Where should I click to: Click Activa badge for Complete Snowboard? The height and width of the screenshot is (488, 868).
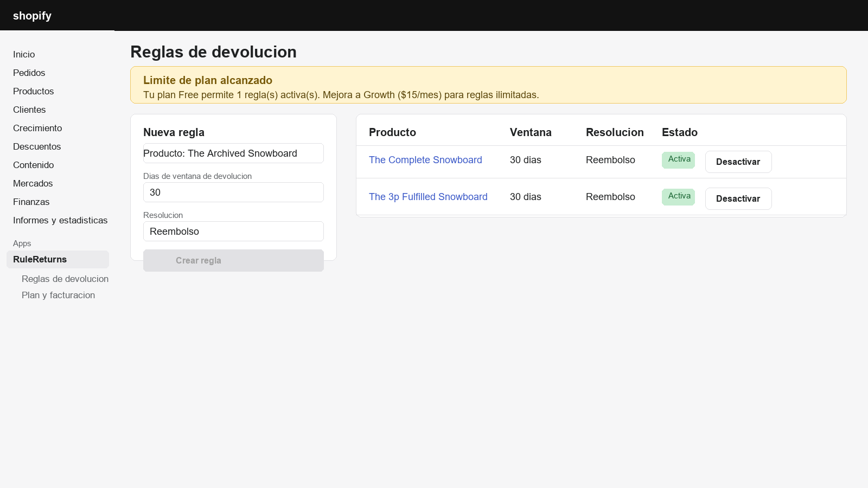(x=678, y=160)
